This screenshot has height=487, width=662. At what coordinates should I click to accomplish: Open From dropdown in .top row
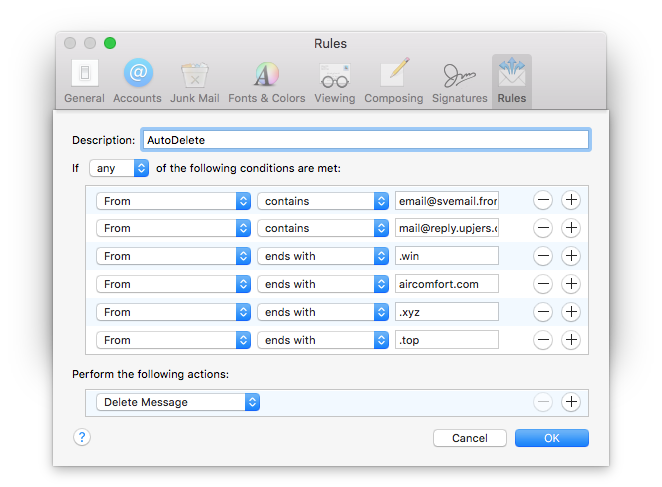pos(174,340)
